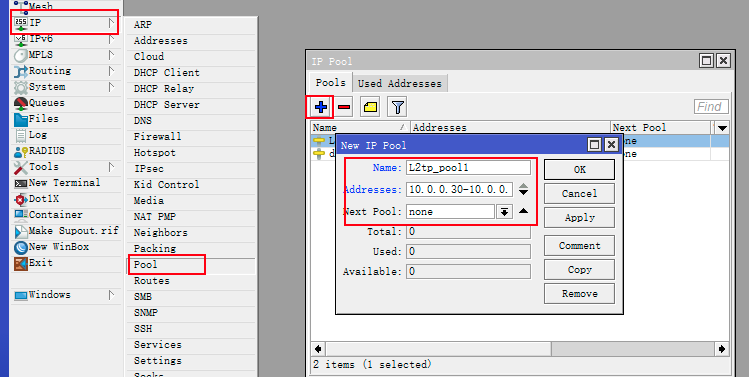This screenshot has height=377, width=749.
Task: Click the Name field L2tp_pool1
Action: [468, 168]
